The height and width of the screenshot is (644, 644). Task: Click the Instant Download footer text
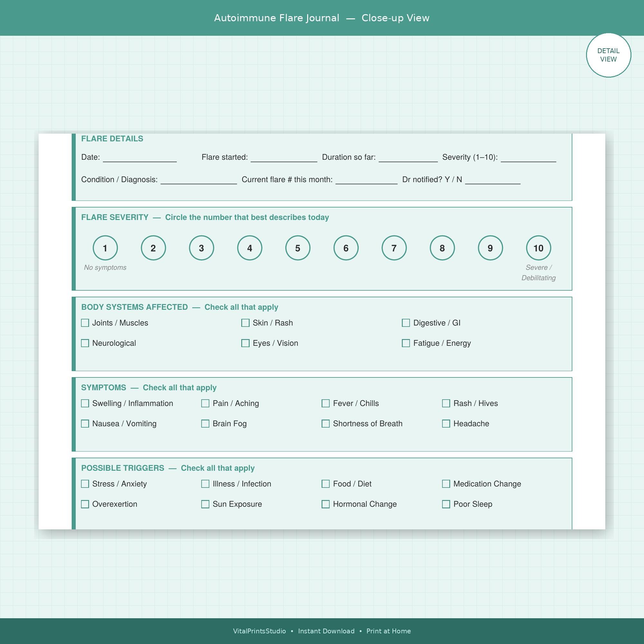click(326, 631)
